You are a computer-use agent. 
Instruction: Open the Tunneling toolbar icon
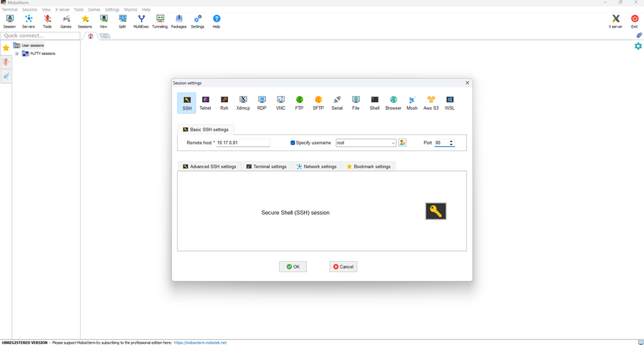click(x=159, y=21)
